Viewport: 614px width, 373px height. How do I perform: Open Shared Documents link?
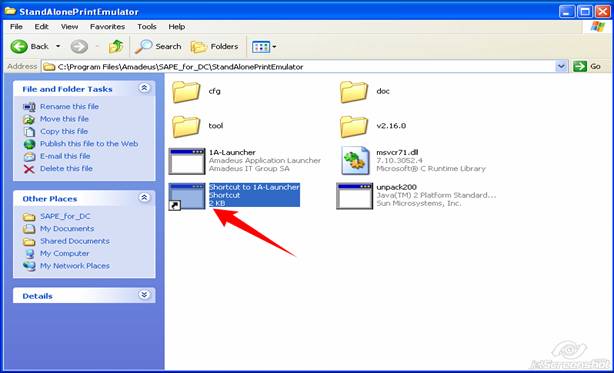(74, 241)
